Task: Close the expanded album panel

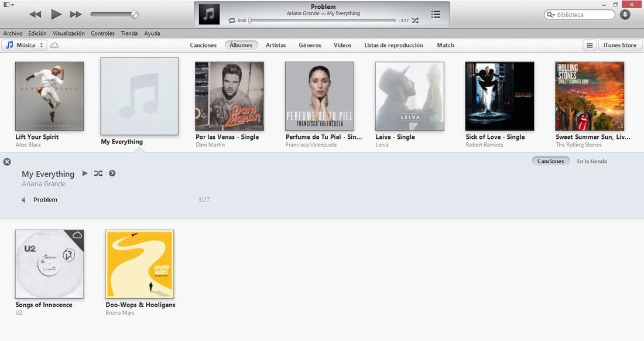Action: [x=7, y=162]
